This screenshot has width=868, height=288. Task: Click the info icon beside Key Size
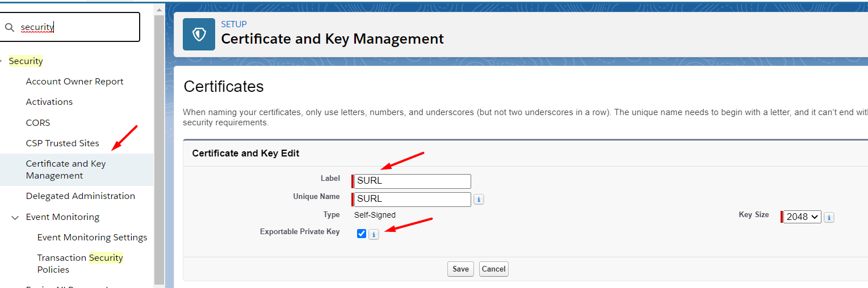click(829, 217)
